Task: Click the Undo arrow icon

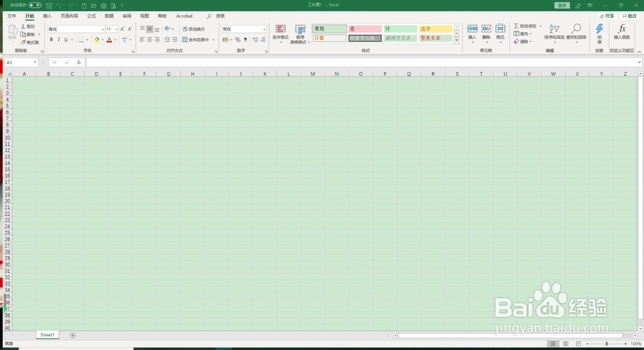Action: click(x=59, y=6)
